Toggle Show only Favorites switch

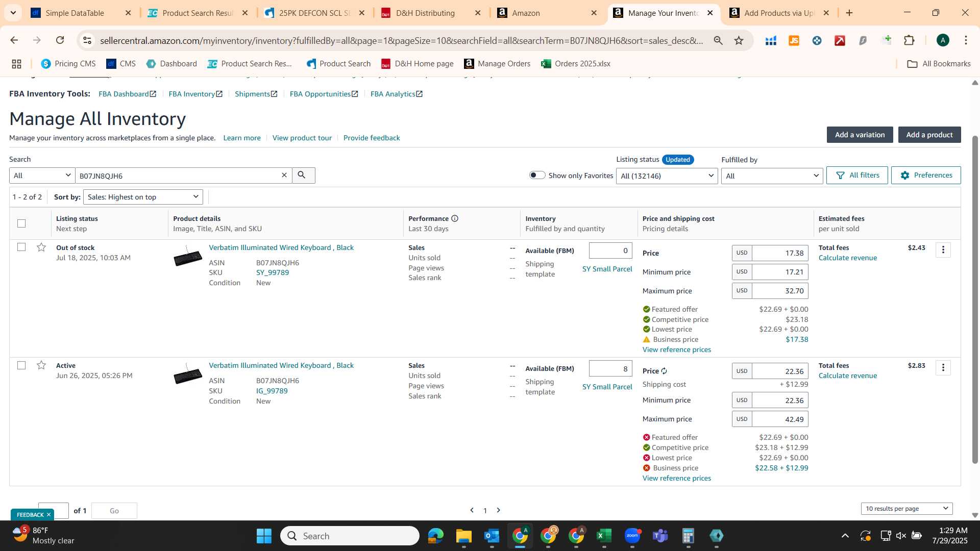(537, 175)
